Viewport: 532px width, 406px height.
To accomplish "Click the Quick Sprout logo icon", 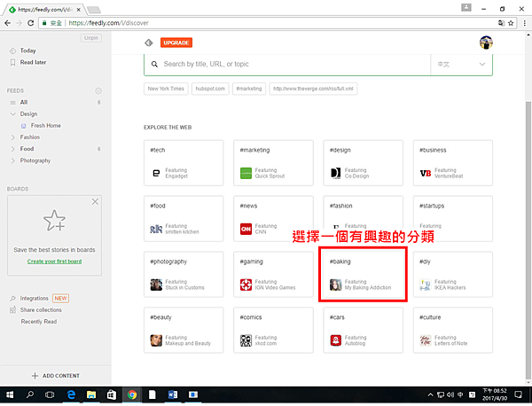I will 246,173.
